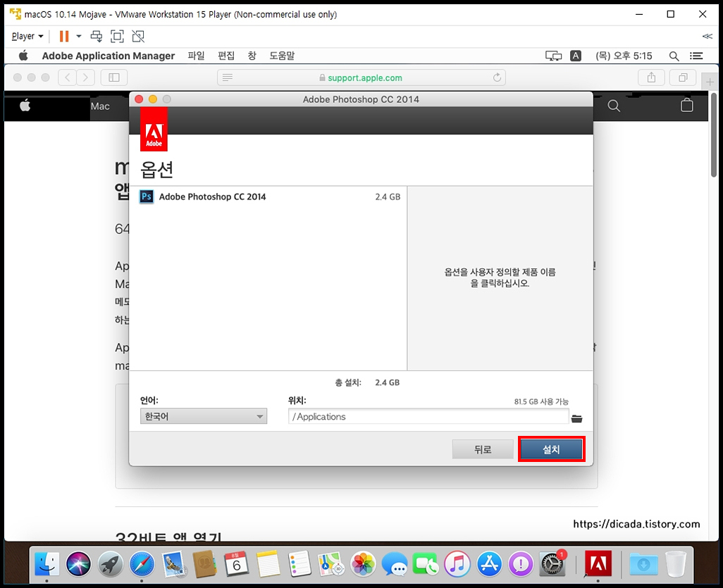Viewport: 723px width, 588px height.
Task: Open App Store from the Dock
Action: coord(489,563)
